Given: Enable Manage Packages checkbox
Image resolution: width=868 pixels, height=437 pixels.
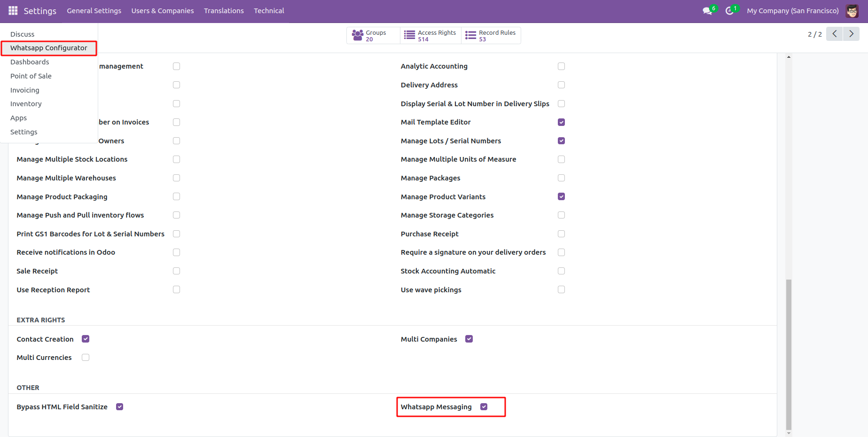Looking at the screenshot, I should [561, 178].
